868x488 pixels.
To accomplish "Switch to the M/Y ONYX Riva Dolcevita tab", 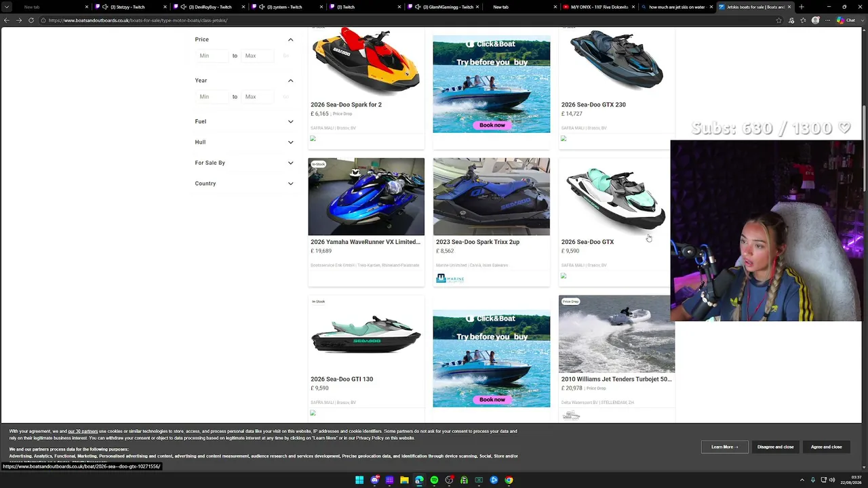I will pyautogui.click(x=599, y=7).
